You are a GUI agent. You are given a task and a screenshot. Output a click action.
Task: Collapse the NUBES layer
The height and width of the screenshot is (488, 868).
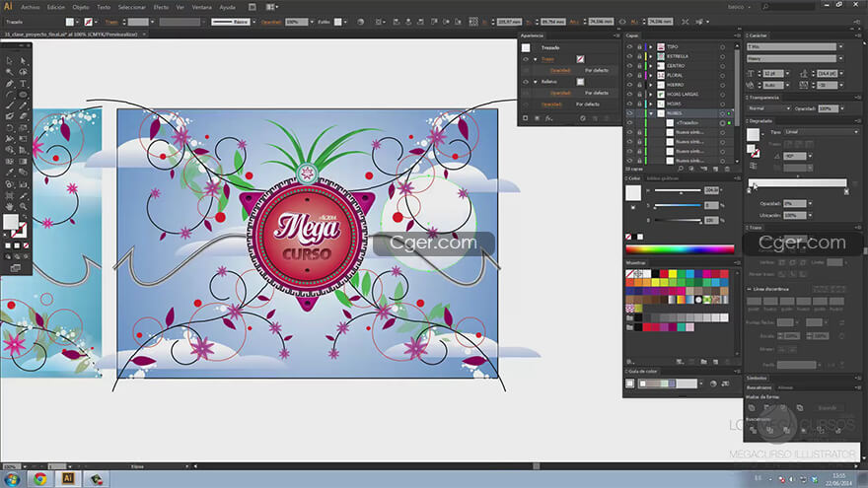(651, 112)
